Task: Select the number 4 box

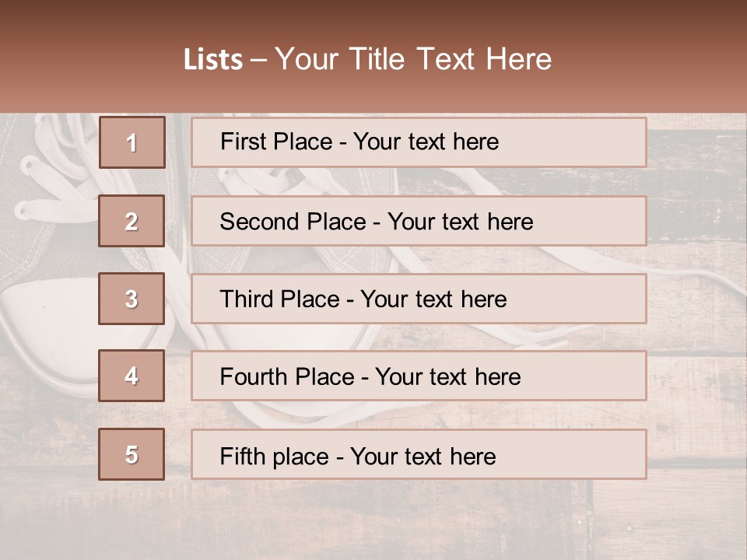Action: (x=132, y=376)
